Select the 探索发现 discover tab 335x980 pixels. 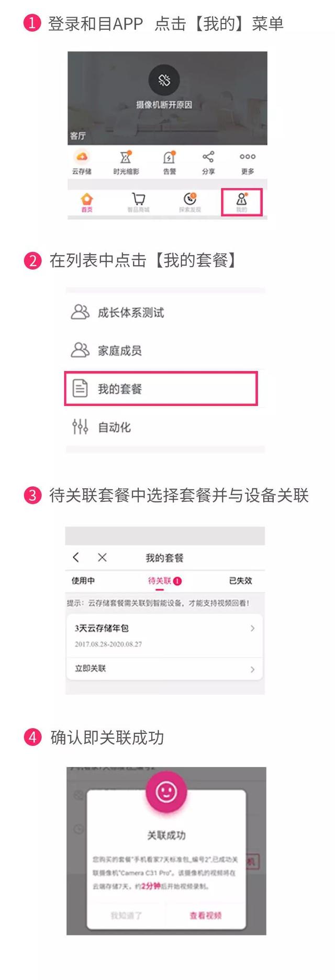coord(190,199)
